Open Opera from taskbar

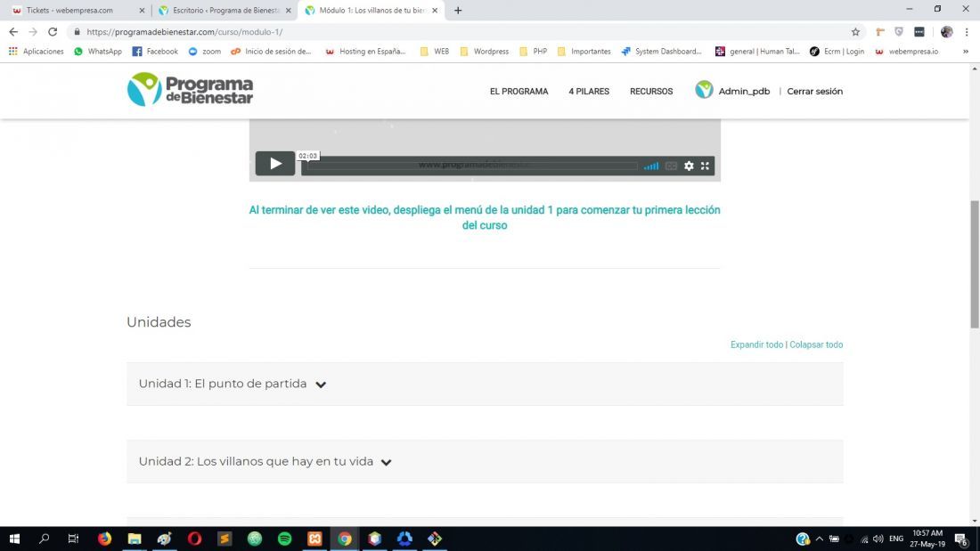[194, 539]
